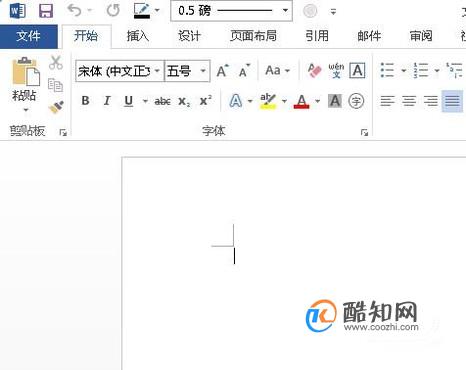Click the Word application icon

(x=17, y=11)
